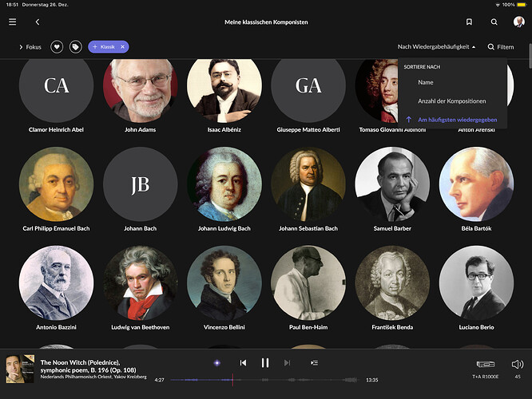Image resolution: width=532 pixels, height=399 pixels.
Task: Expand the Fokus chevron
Action: pos(21,47)
